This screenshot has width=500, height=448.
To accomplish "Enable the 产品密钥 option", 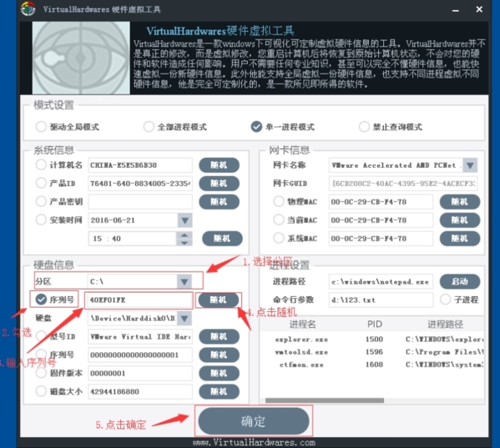I will pyautogui.click(x=41, y=201).
